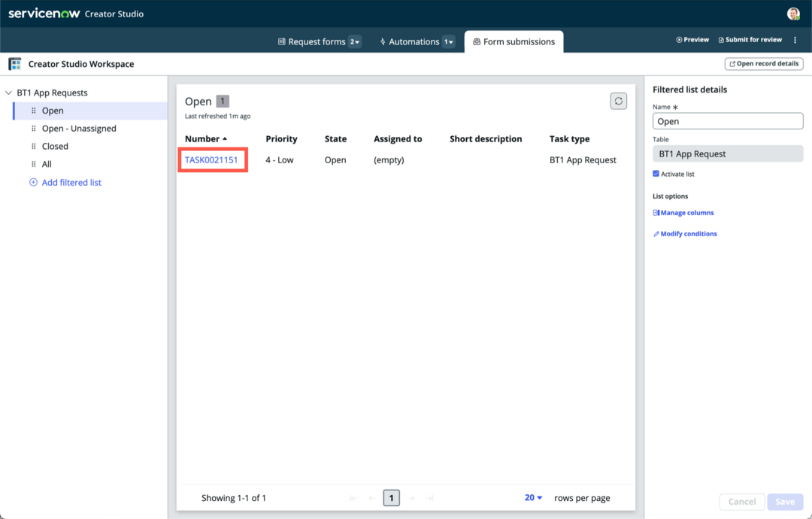The height and width of the screenshot is (519, 812).
Task: Click the Name input field
Action: point(728,121)
